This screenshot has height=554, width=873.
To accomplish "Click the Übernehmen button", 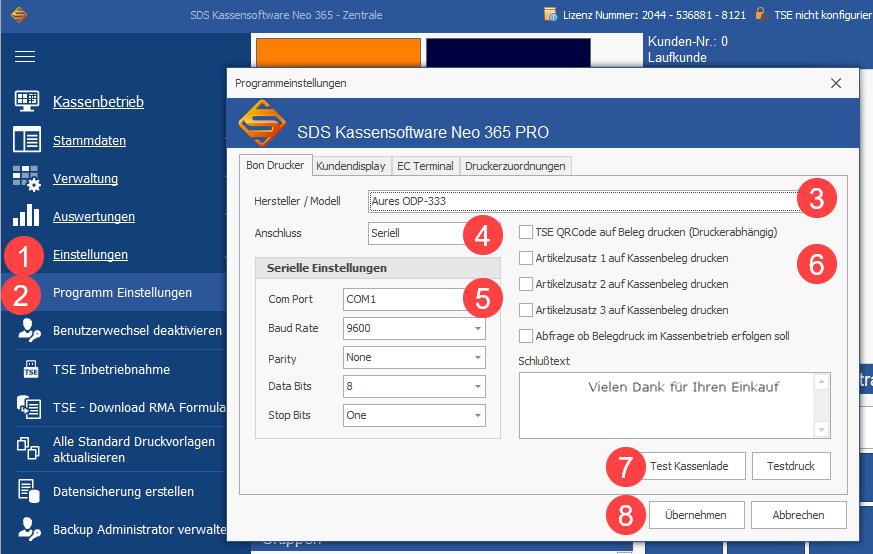I will [x=696, y=515].
